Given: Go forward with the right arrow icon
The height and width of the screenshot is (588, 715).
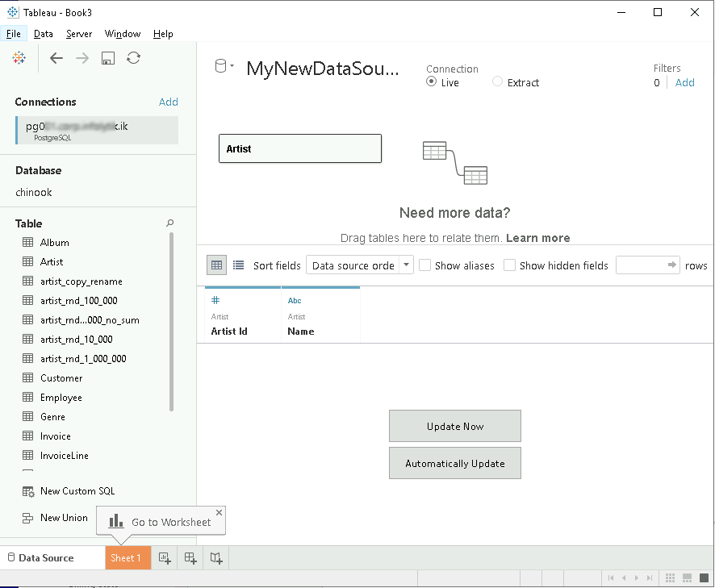Looking at the screenshot, I should tap(82, 58).
